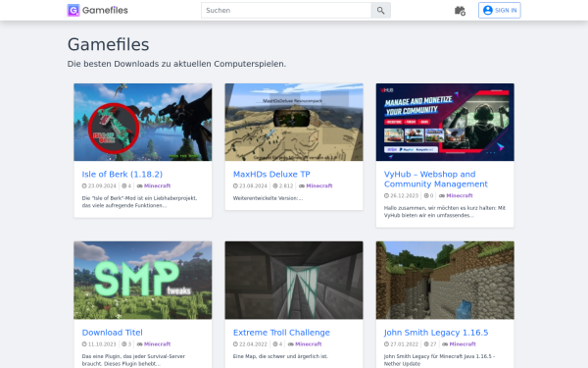Open VyHub – Webshop and Community Management link
588x368 pixels.
[x=436, y=180]
